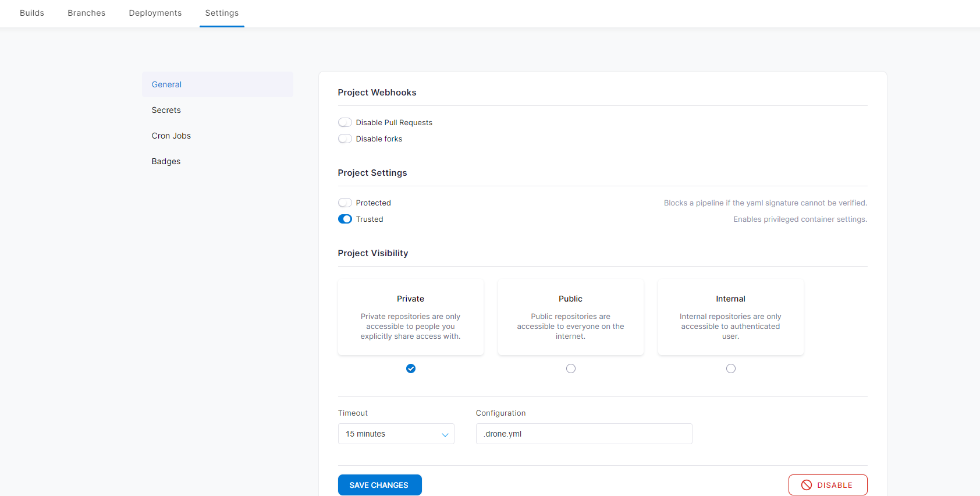The width and height of the screenshot is (980, 496).
Task: Click the Public visibility card
Action: point(571,317)
